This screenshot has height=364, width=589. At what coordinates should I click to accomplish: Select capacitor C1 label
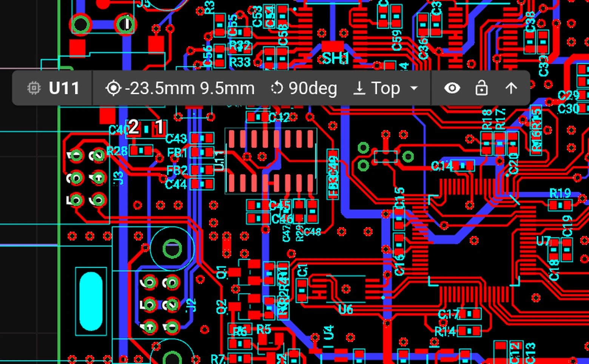point(303,270)
